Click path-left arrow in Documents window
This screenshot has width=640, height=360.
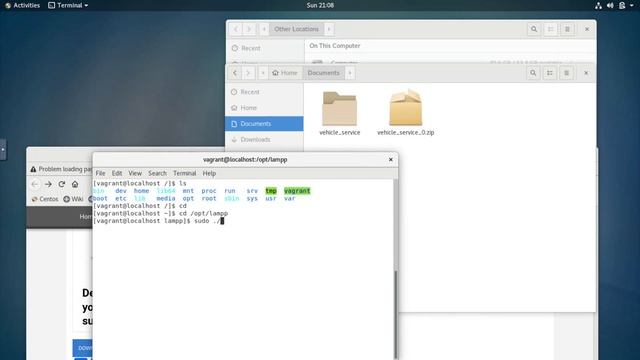tap(263, 73)
